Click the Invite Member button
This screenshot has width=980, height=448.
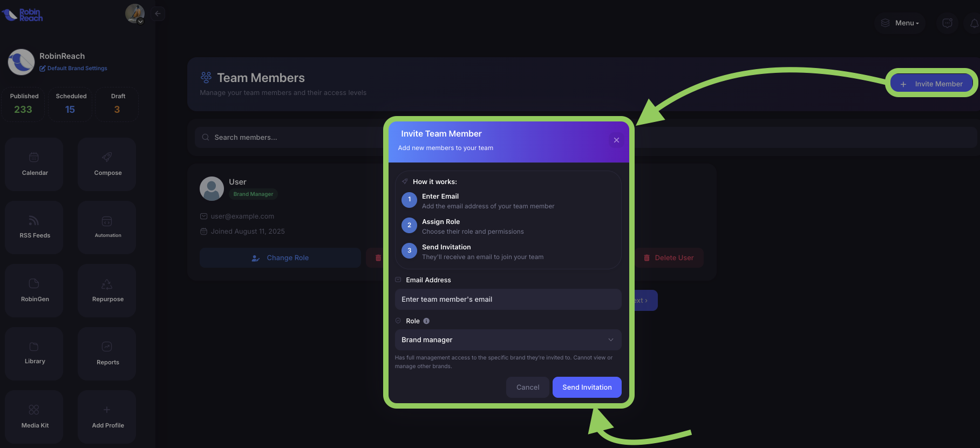coord(931,84)
